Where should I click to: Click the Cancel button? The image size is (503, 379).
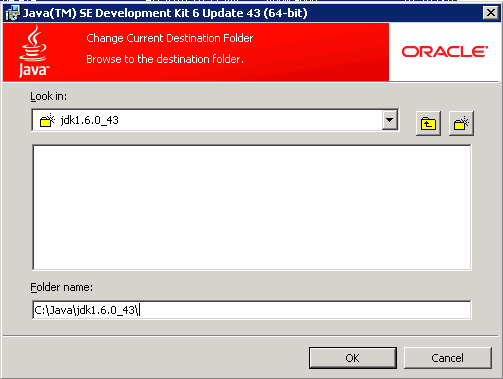[448, 358]
